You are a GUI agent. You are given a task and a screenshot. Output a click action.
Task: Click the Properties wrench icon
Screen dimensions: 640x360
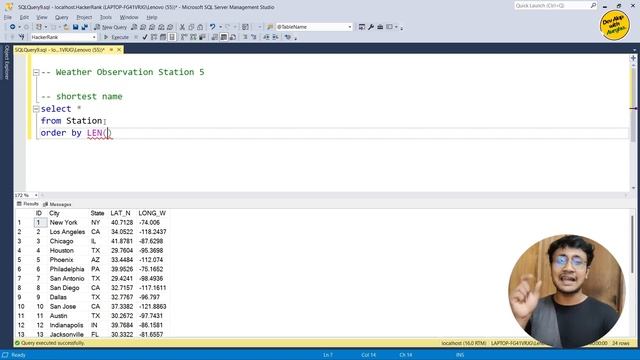(x=371, y=27)
